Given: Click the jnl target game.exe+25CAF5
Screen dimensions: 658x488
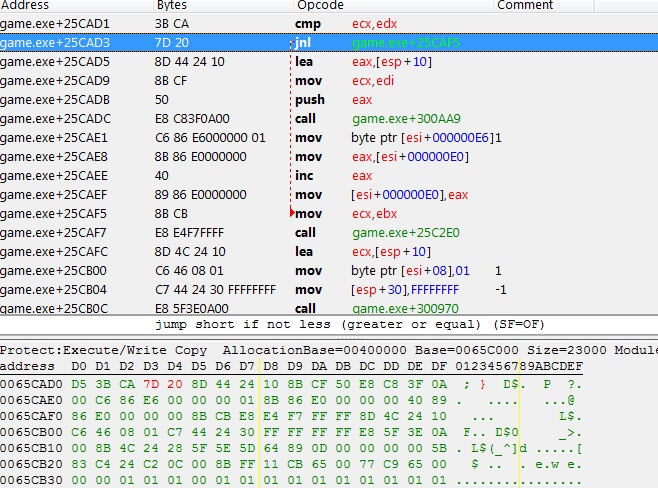Looking at the screenshot, I should tap(406, 42).
